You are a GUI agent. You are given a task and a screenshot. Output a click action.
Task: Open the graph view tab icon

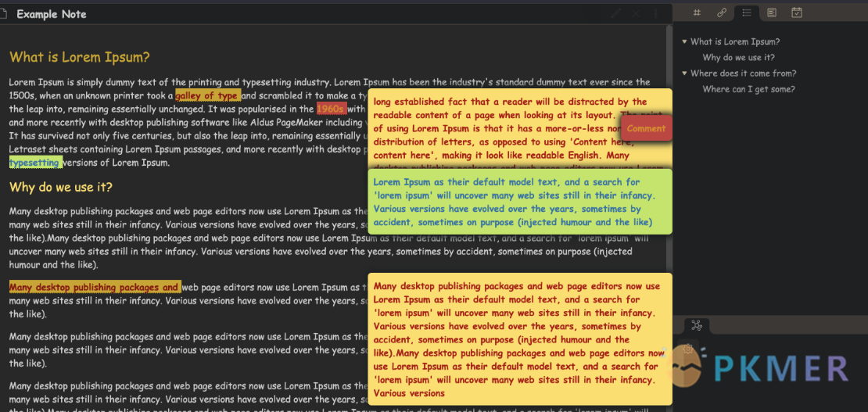coord(697,326)
